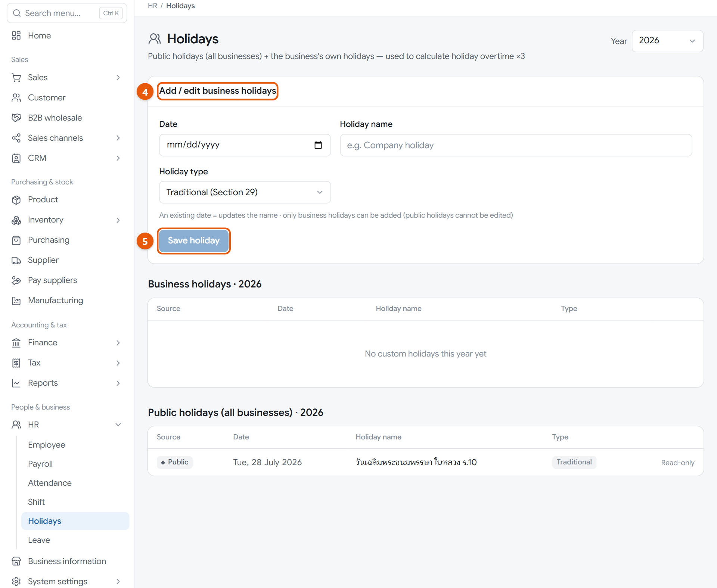Screen dimensions: 717x588
Task: Click the Save holiday button
Action: (193, 241)
